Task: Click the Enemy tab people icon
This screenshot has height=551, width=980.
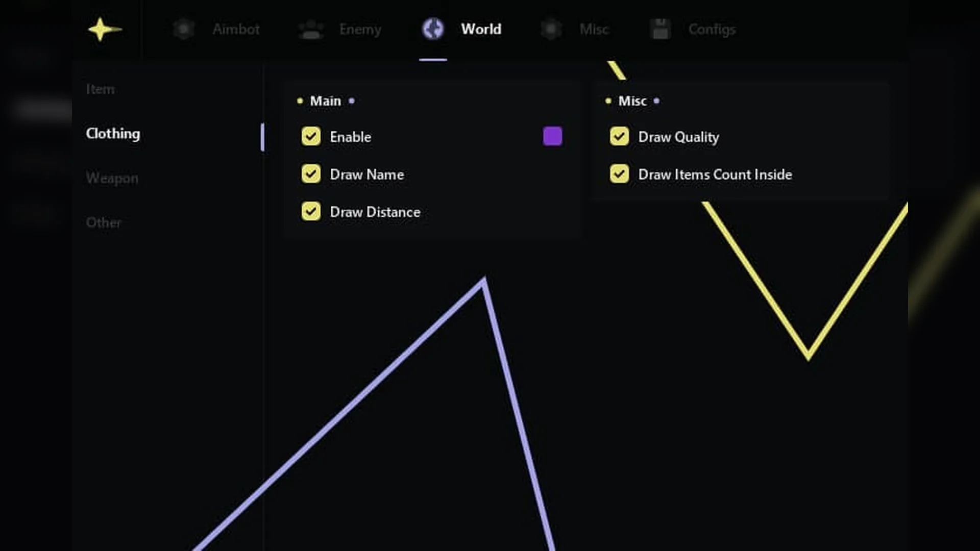Action: 311,30
